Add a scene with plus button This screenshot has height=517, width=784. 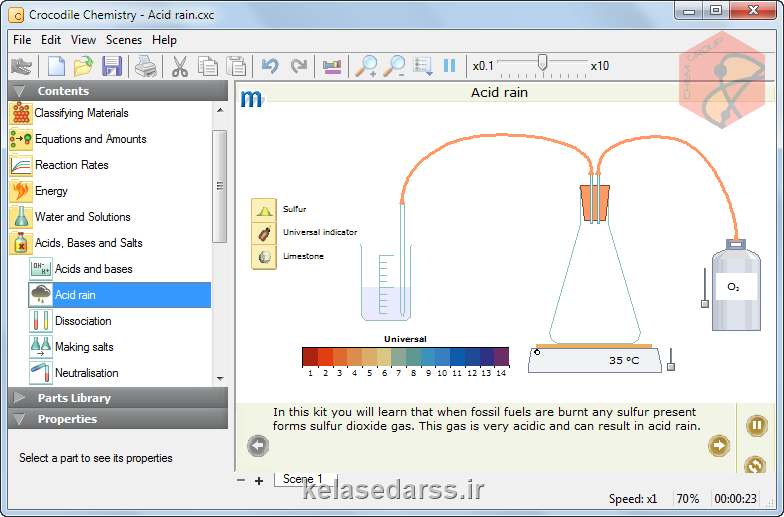click(259, 481)
